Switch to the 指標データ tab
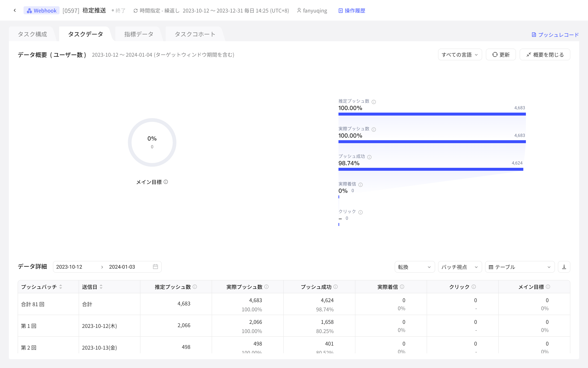 [139, 34]
